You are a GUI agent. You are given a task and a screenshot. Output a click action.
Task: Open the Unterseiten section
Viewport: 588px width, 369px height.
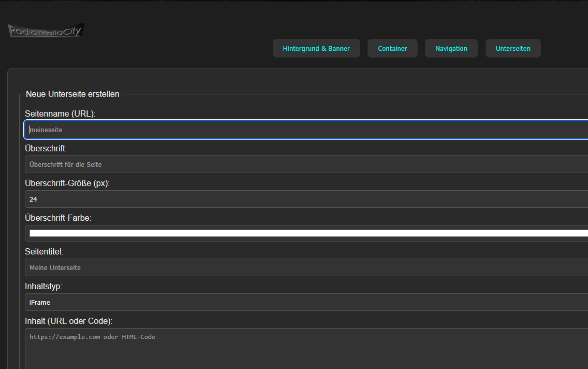click(x=512, y=48)
